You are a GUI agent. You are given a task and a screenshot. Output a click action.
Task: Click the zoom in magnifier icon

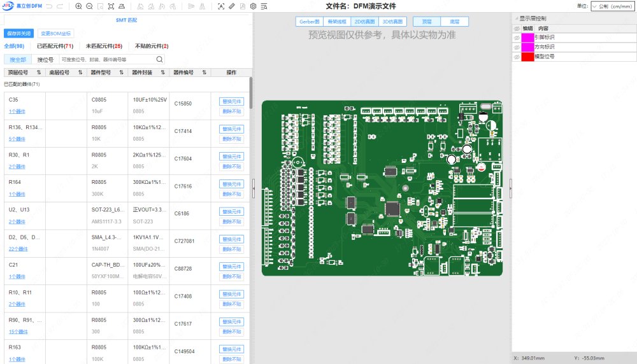click(78, 6)
